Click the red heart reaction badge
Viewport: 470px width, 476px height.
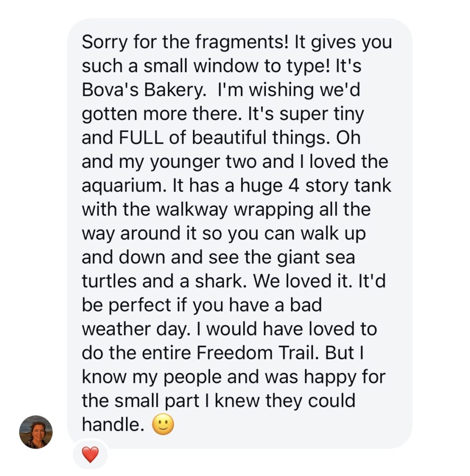tap(90, 454)
